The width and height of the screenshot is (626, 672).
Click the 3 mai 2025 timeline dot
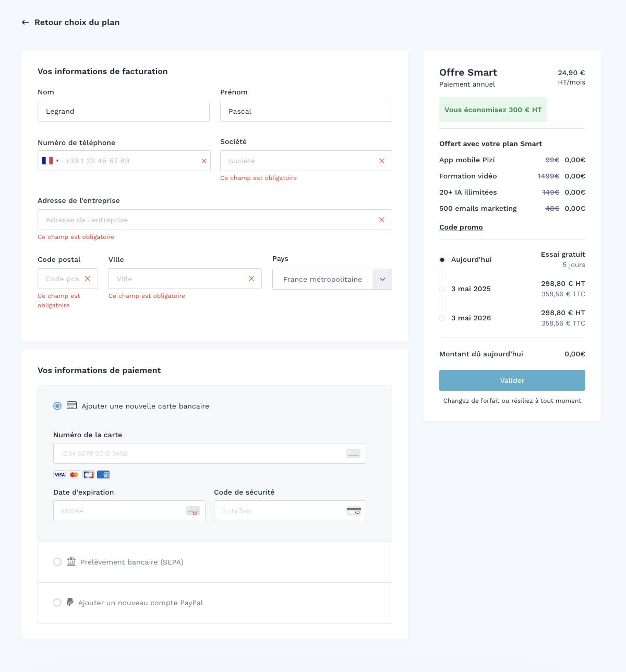[442, 289]
